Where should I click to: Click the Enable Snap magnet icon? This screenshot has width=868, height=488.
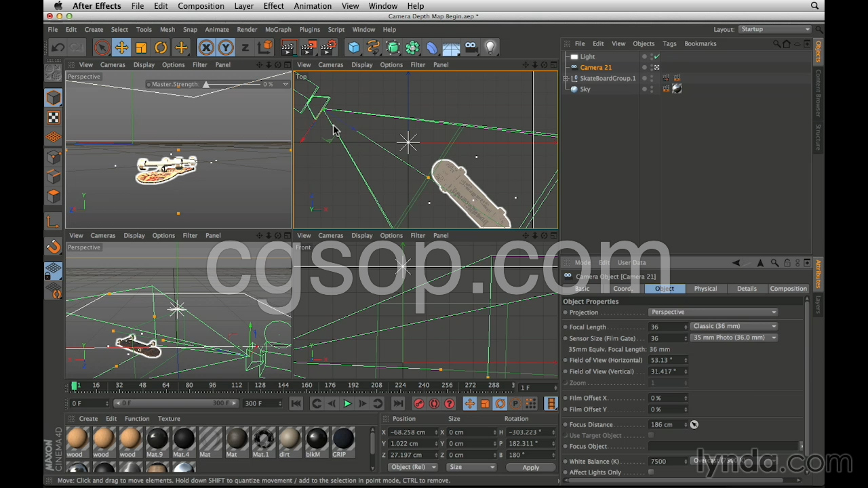click(x=54, y=247)
